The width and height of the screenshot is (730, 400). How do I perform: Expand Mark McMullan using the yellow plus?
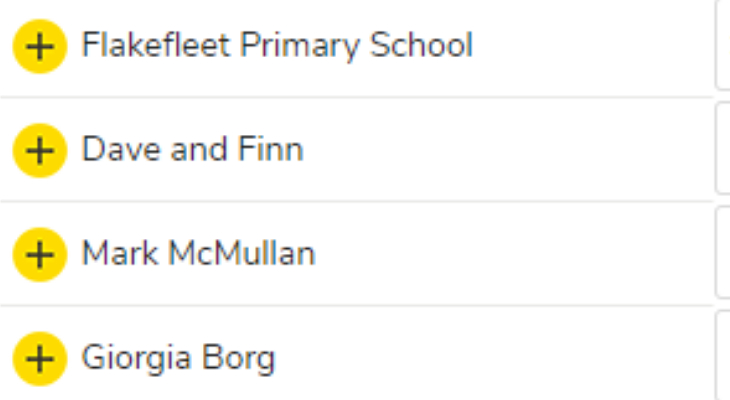coord(40,255)
